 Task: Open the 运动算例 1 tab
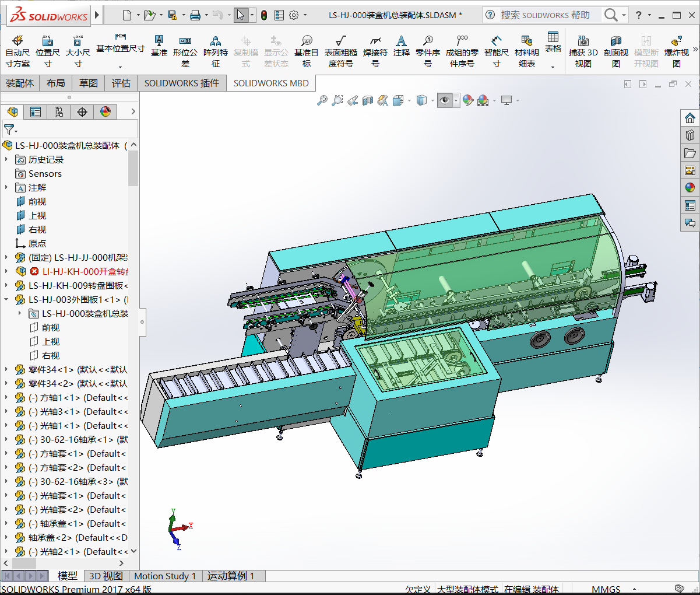pos(231,576)
